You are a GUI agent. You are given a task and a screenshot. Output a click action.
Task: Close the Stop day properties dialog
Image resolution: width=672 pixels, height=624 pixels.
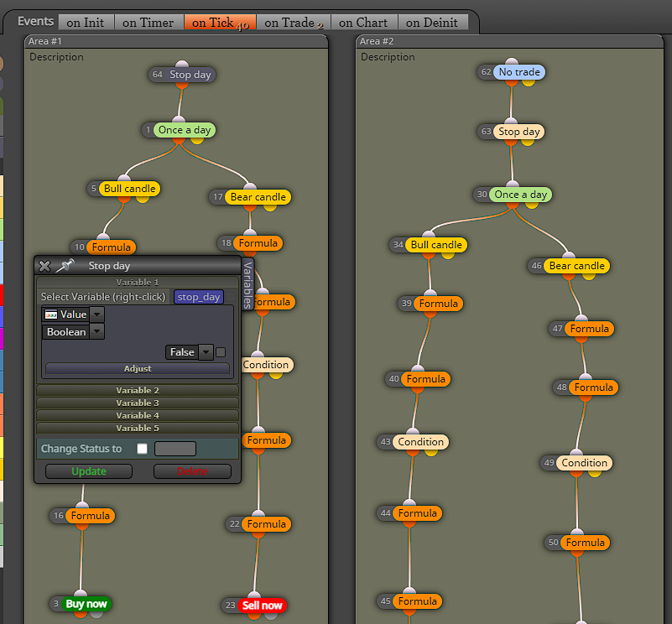44,266
